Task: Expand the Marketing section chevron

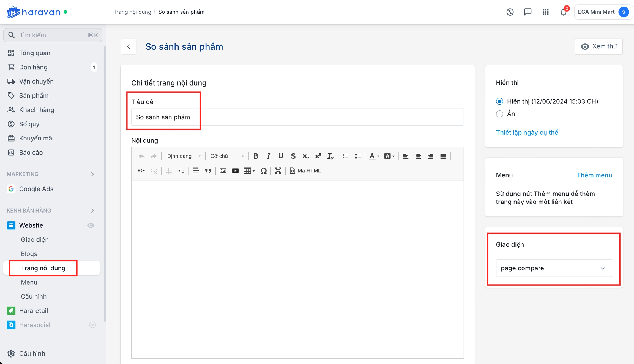Action: coord(92,174)
